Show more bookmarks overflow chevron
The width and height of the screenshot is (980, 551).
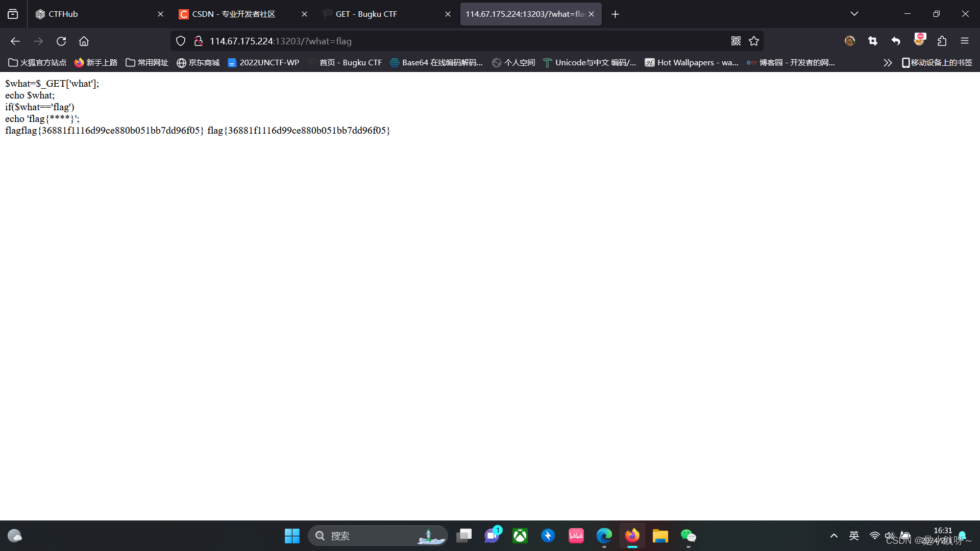(888, 63)
